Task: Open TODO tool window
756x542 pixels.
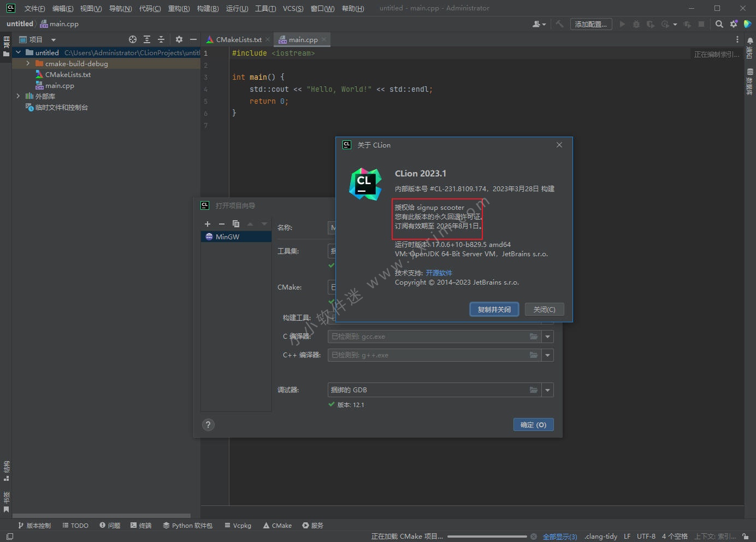Action: [x=75, y=525]
